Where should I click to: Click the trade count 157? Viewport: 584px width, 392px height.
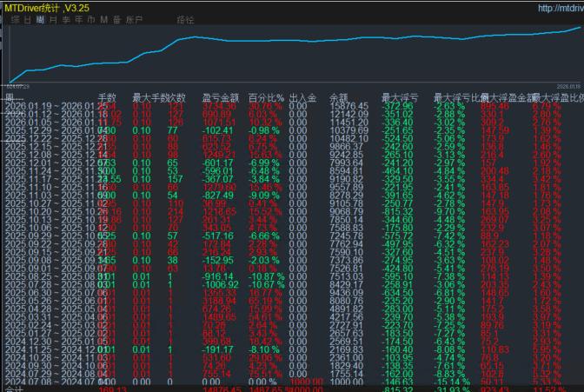click(x=175, y=179)
